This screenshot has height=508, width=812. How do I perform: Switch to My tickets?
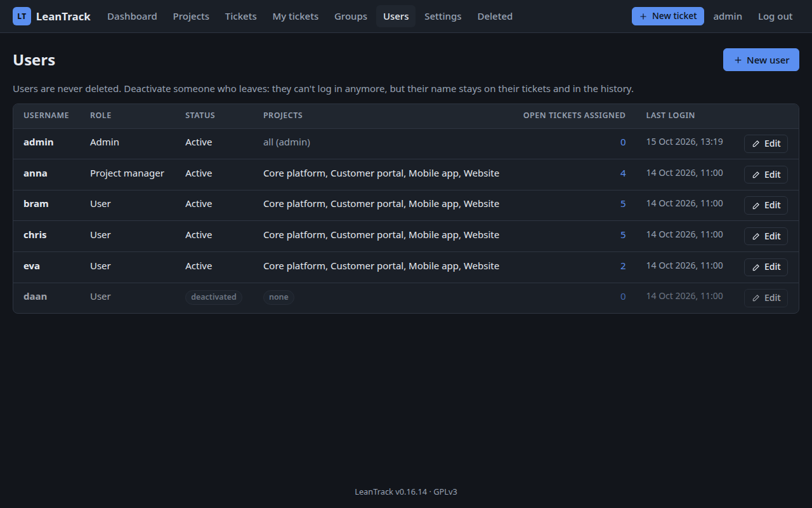pos(296,17)
